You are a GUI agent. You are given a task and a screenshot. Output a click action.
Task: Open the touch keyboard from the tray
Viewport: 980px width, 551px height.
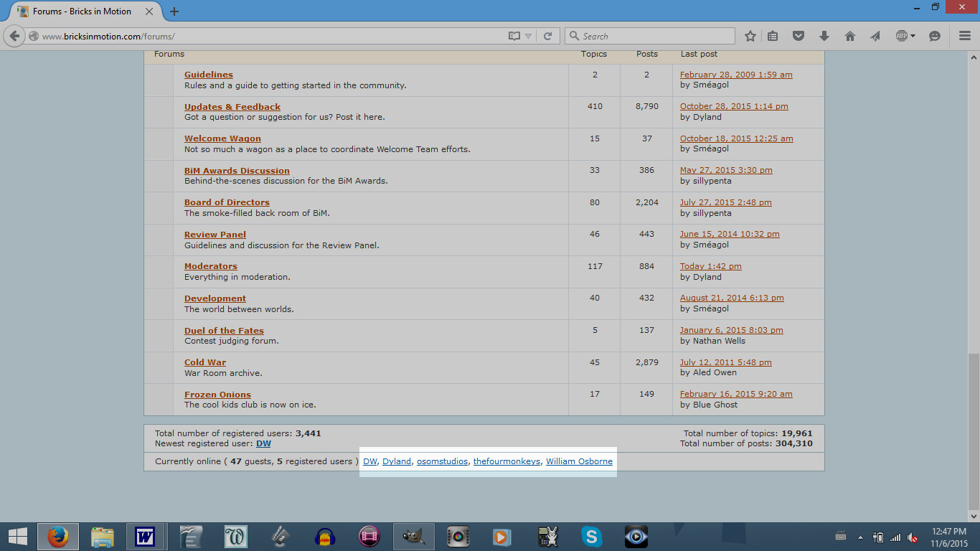pyautogui.click(x=842, y=537)
